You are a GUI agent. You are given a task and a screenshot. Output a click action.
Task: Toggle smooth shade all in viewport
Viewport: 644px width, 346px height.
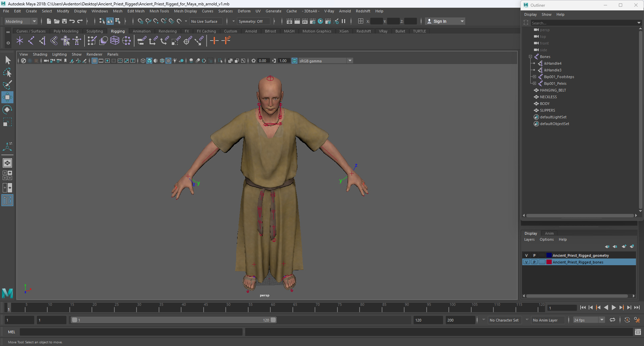coord(149,61)
